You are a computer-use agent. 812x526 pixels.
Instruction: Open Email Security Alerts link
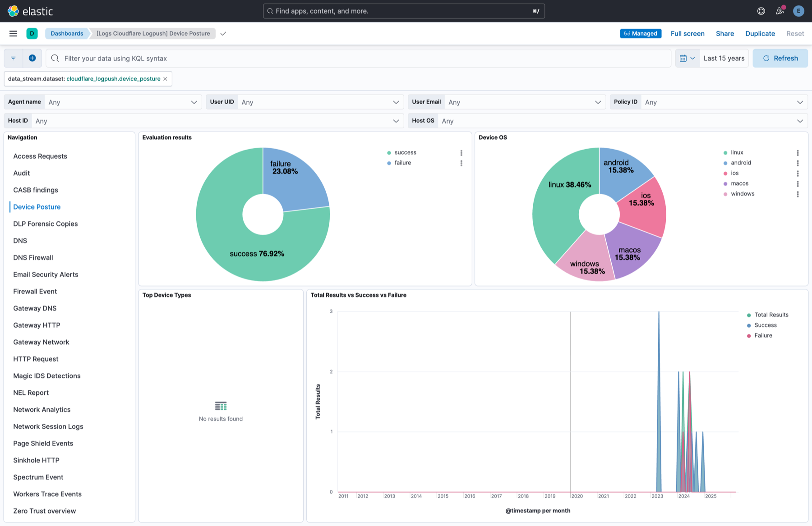tap(46, 274)
